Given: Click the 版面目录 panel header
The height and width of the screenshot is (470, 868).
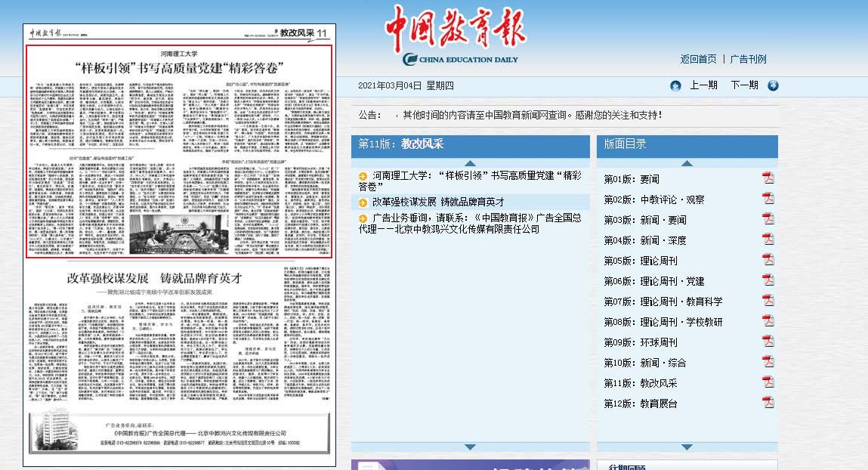Looking at the screenshot, I should pyautogui.click(x=687, y=146).
